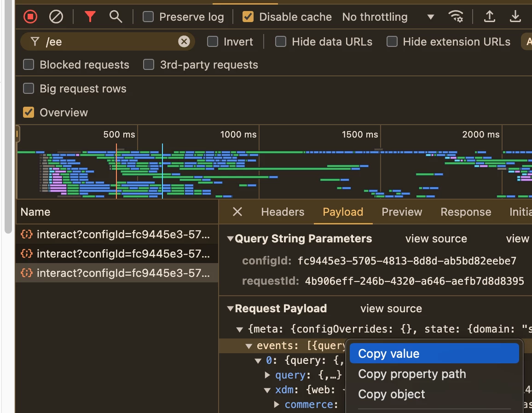Screen dimensions: 532x413
Task: Expand the commerce property node
Action: click(277, 405)
